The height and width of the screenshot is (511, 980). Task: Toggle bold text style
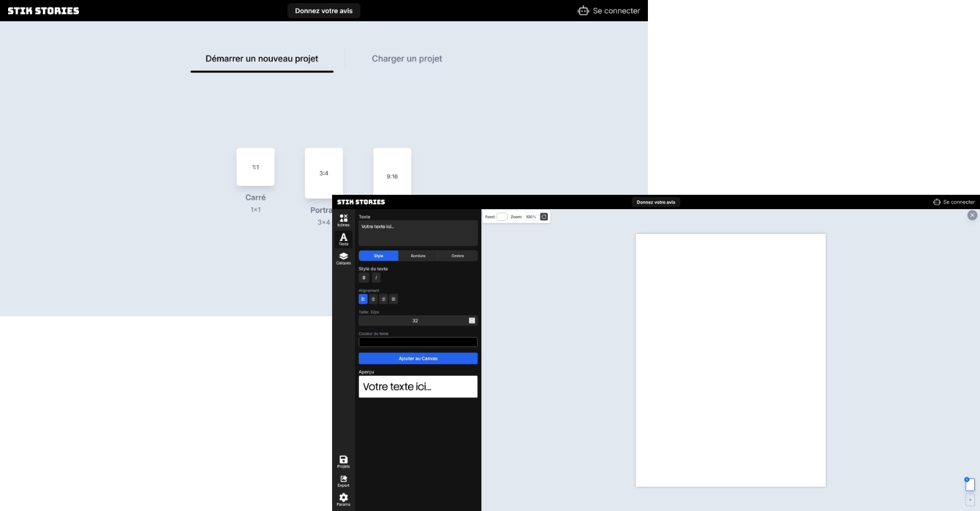pos(364,278)
